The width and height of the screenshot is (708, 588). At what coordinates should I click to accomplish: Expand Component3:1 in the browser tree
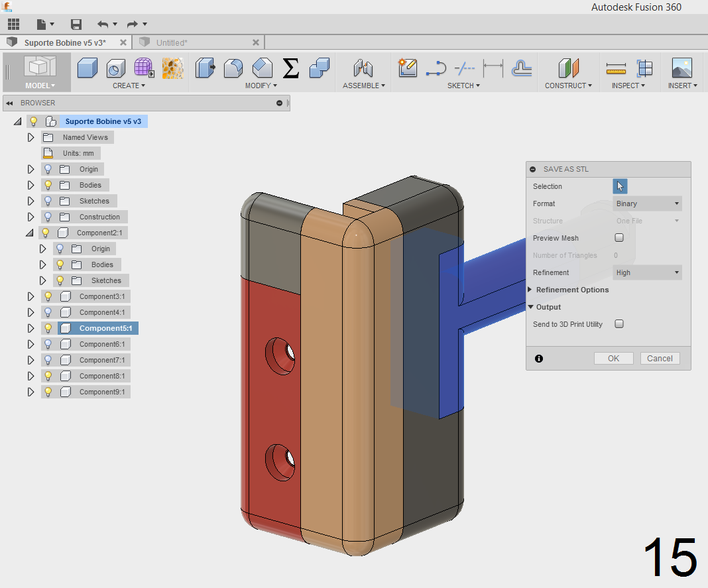point(30,296)
